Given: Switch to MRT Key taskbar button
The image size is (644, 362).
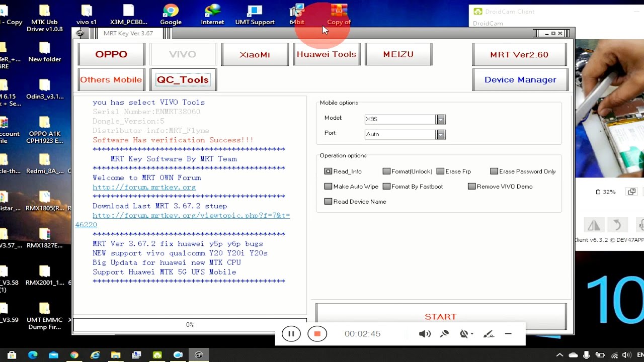Looking at the screenshot, I should [199, 355].
